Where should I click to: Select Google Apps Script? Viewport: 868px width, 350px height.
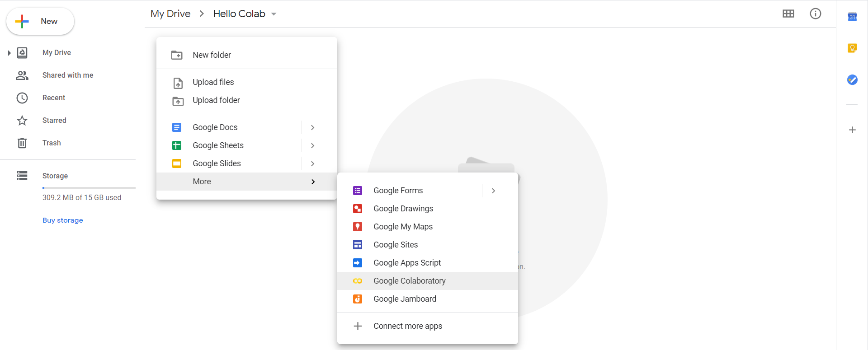pyautogui.click(x=428, y=263)
